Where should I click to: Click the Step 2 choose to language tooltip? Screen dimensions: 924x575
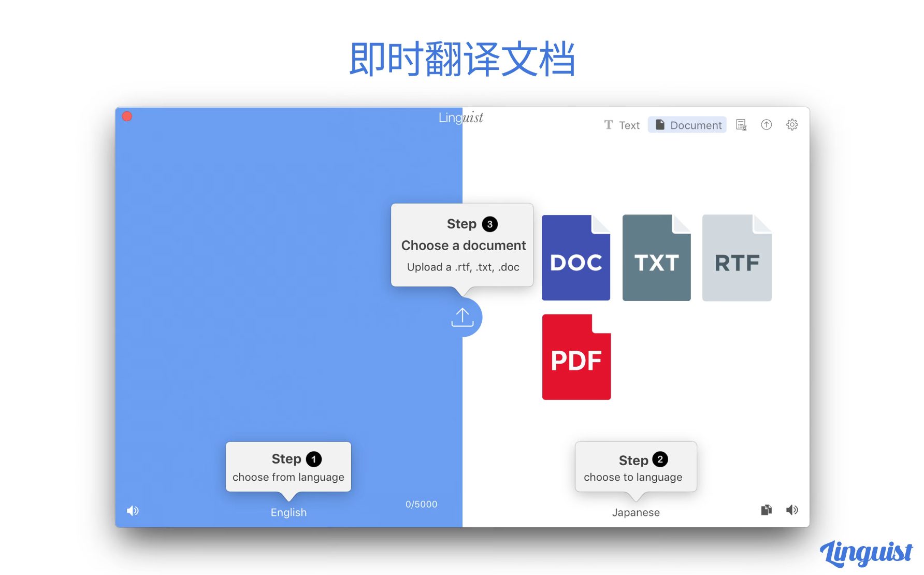636,467
